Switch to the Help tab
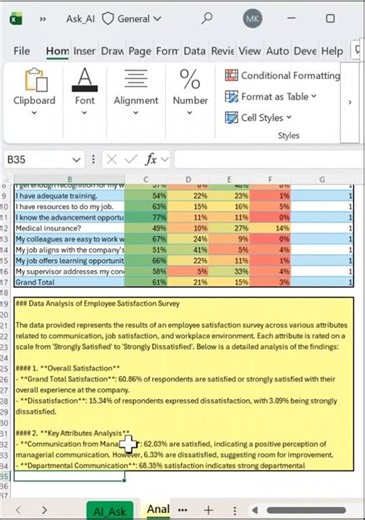The width and height of the screenshot is (365, 520). point(332,51)
